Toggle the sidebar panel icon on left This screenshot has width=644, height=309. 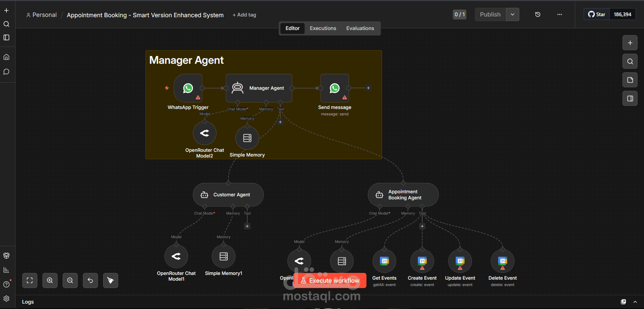[6, 37]
